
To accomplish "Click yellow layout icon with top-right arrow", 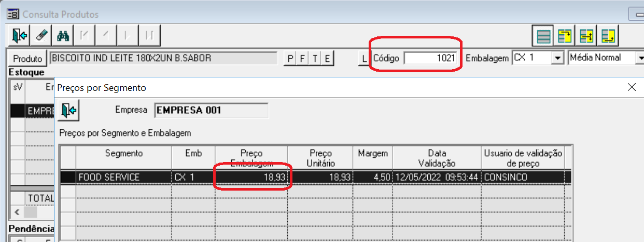I will pyautogui.click(x=565, y=36).
